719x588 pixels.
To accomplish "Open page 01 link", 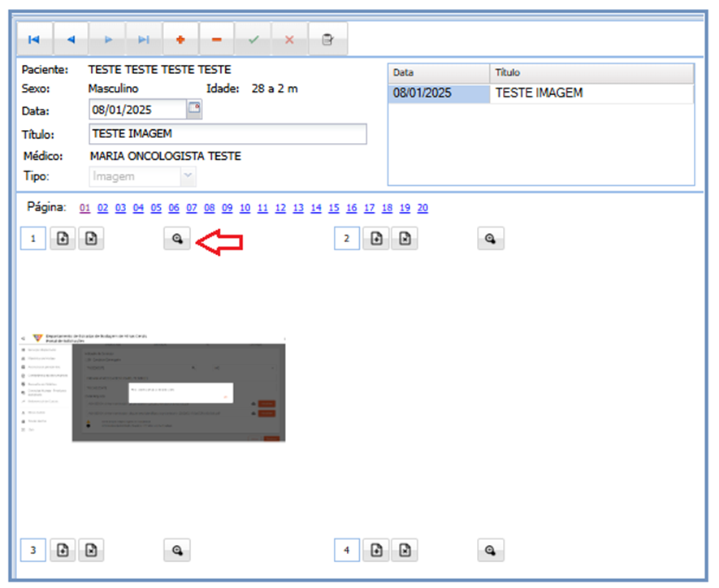I will click(x=84, y=208).
